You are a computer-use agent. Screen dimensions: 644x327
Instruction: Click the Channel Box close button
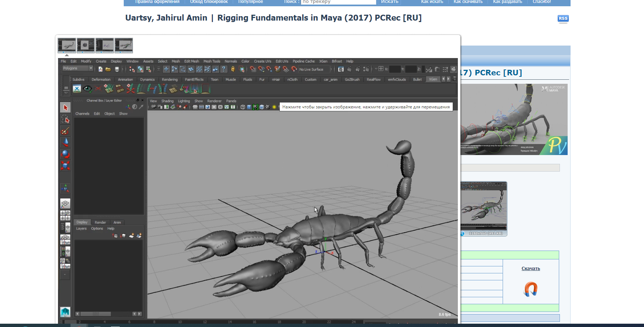click(142, 100)
